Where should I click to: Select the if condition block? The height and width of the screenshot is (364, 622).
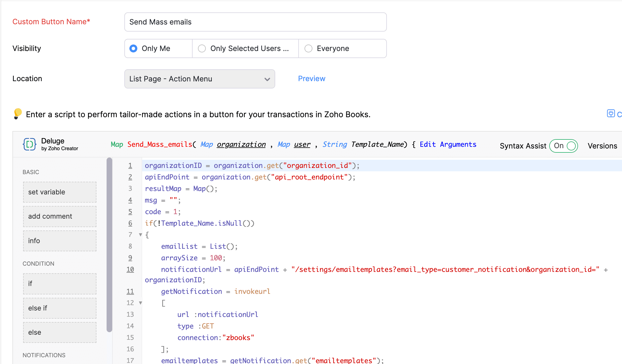point(60,284)
